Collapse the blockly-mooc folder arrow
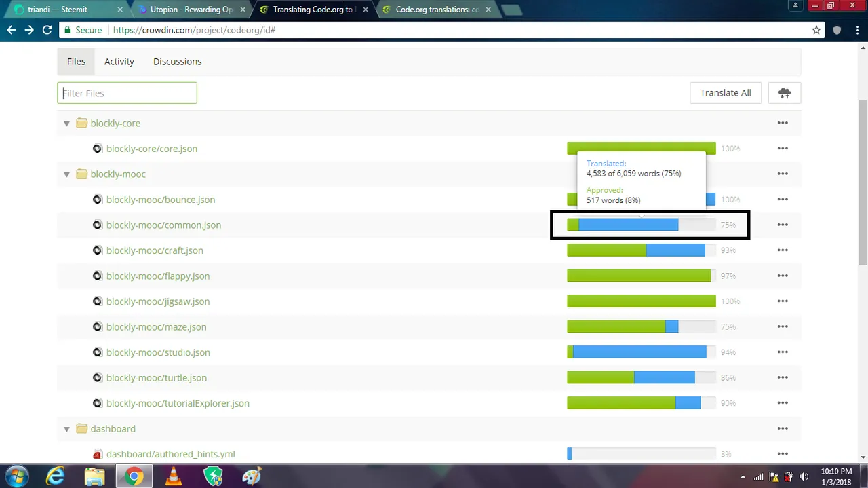This screenshot has height=488, width=868. (66, 174)
